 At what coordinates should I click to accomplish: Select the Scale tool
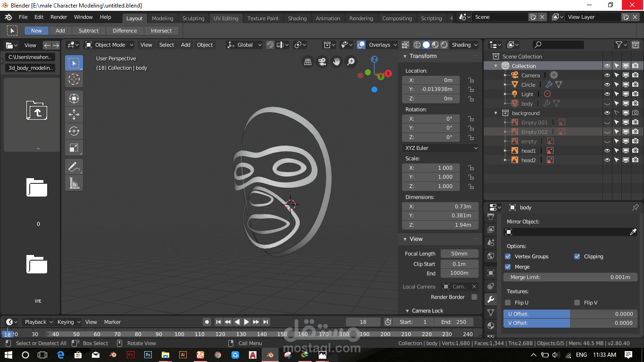74,148
